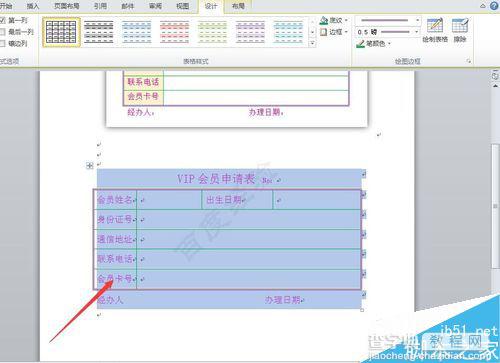The width and height of the screenshot is (500, 363).
Task: Open the 底纹 shading paint bucket
Action: point(324,20)
